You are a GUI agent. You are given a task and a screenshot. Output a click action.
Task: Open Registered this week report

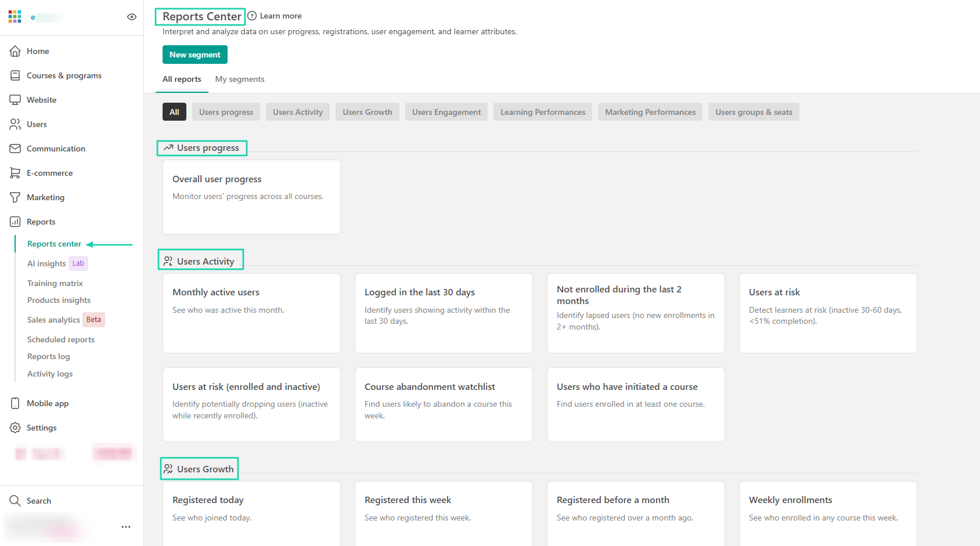point(444,514)
